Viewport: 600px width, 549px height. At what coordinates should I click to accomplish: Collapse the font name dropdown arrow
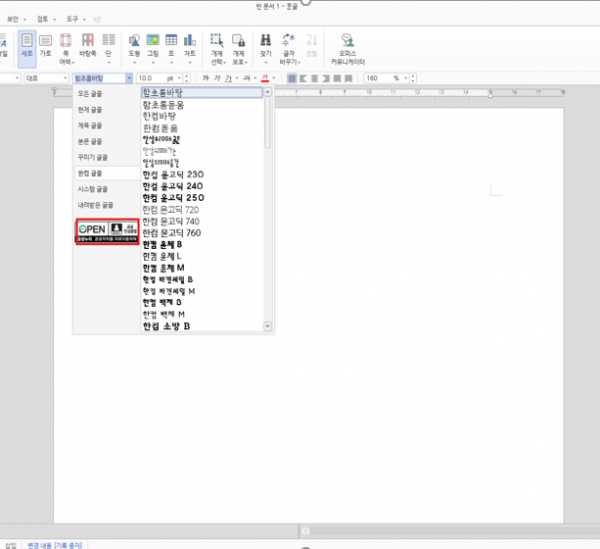point(129,78)
